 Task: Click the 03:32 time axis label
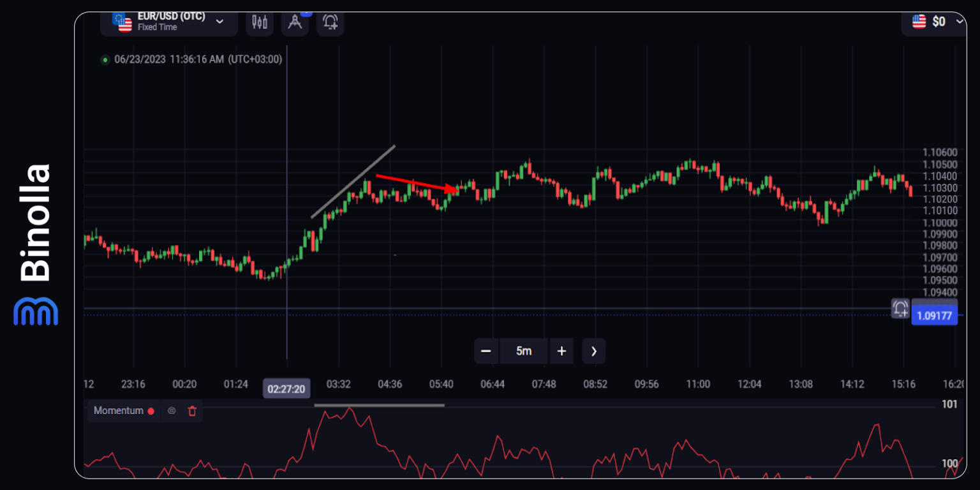click(339, 384)
